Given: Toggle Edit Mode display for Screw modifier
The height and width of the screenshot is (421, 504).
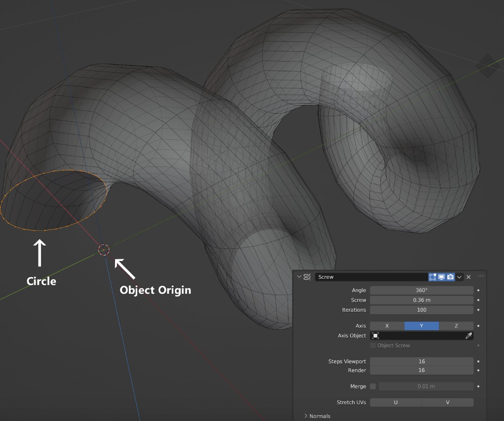Looking at the screenshot, I should point(433,277).
